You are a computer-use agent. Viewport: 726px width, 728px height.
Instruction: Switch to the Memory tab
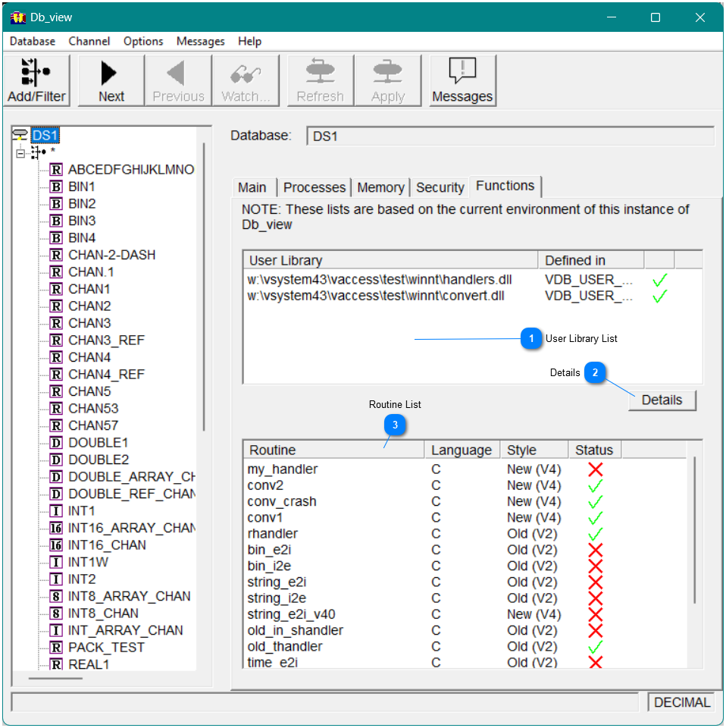pyautogui.click(x=380, y=187)
